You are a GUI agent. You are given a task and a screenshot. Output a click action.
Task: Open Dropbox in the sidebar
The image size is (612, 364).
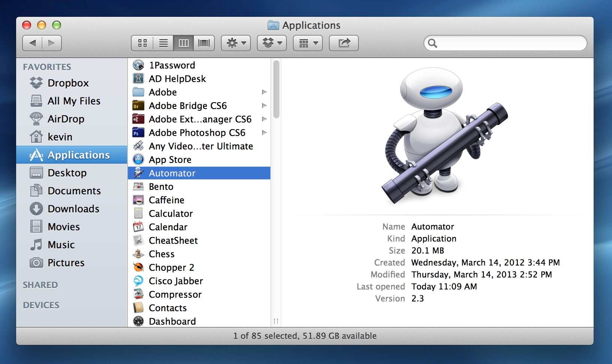(72, 83)
